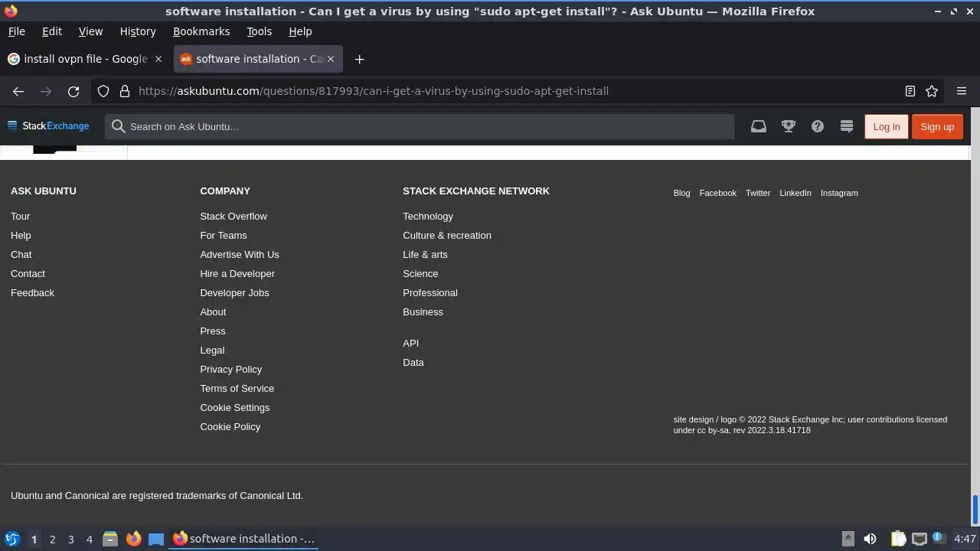Open the Culture & recreation link

pyautogui.click(x=447, y=236)
